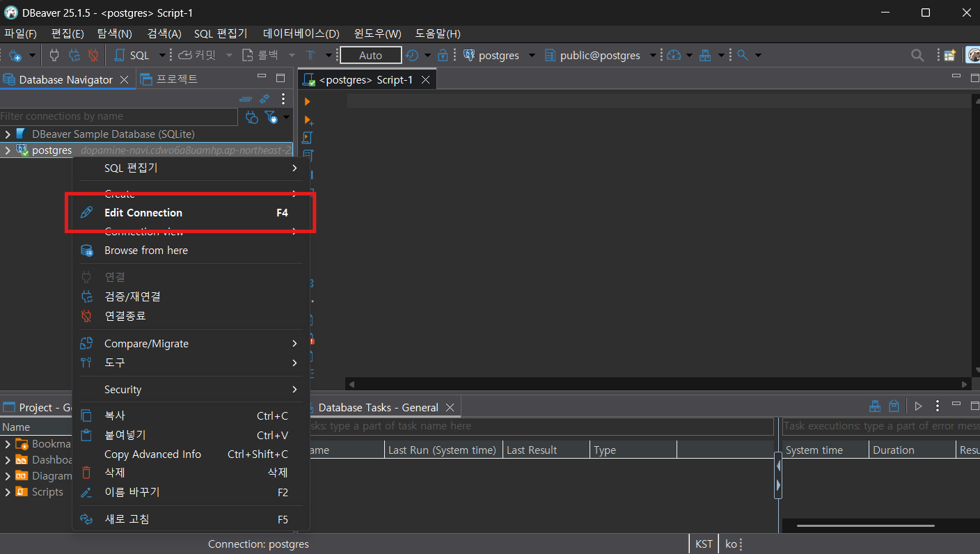
Task: Click the Open Perspective icon
Action: 949,55
